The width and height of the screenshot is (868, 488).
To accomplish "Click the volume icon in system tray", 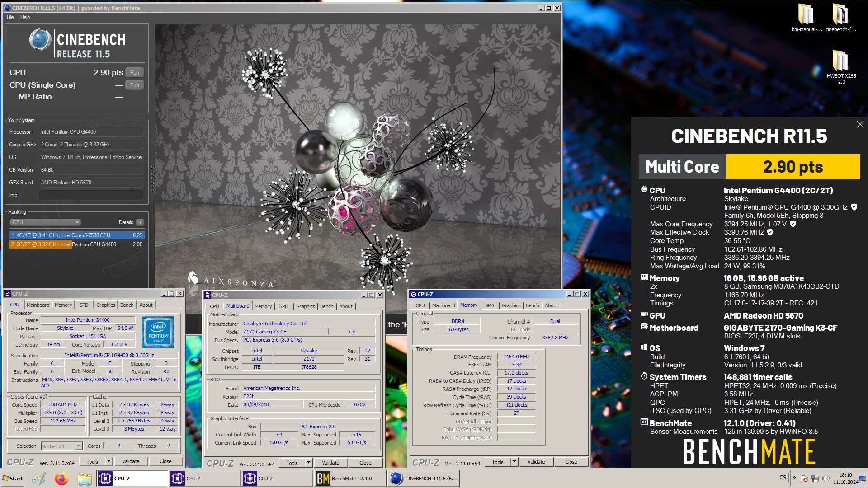I will [826, 479].
